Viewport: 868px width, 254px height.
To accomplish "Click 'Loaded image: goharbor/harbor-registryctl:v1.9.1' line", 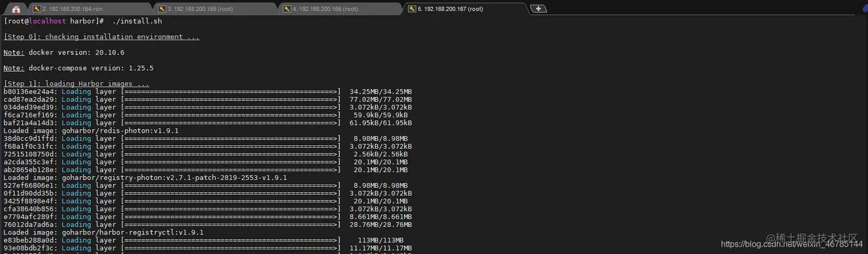I will 103,233.
